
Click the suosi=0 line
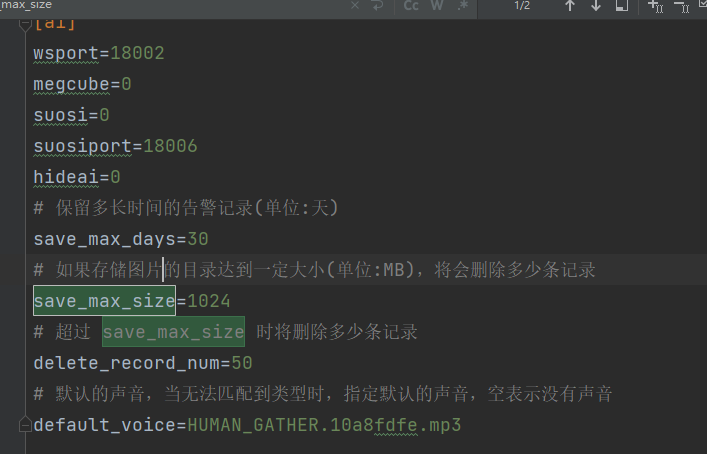(x=71, y=115)
